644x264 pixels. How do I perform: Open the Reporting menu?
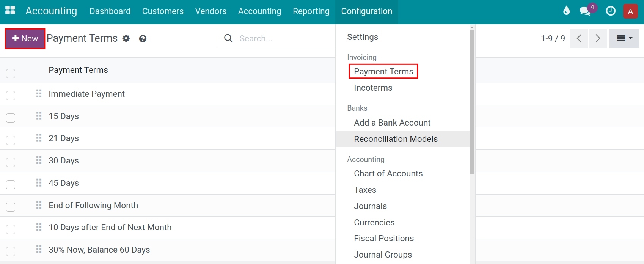point(311,11)
